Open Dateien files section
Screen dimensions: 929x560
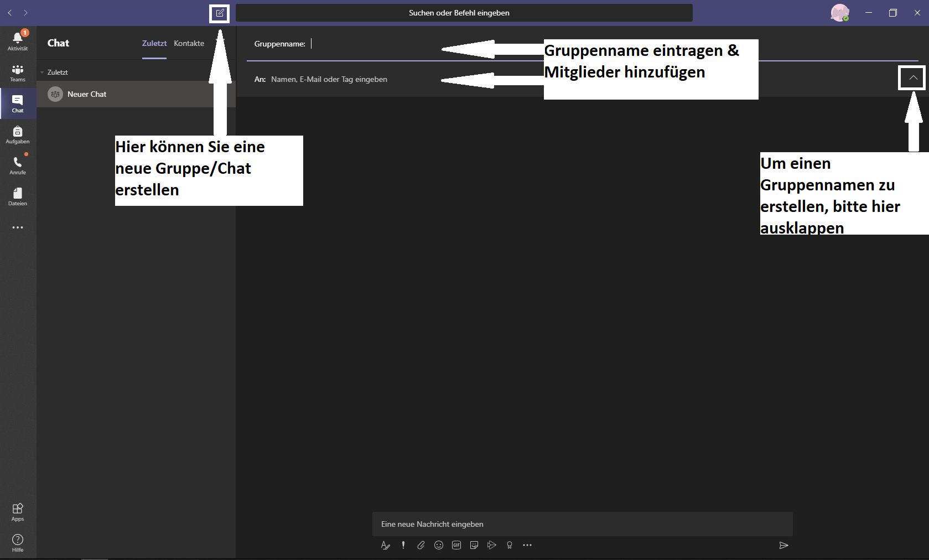point(18,196)
